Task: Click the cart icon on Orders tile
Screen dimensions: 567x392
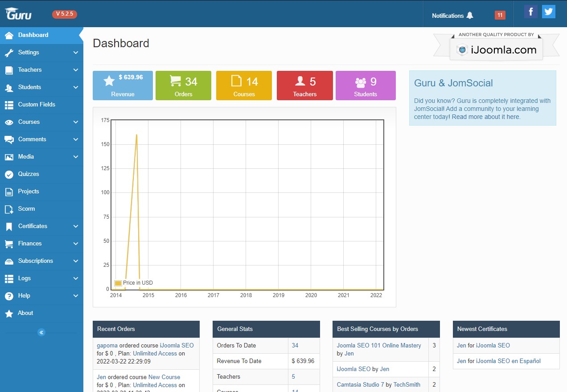Action: pyautogui.click(x=176, y=81)
